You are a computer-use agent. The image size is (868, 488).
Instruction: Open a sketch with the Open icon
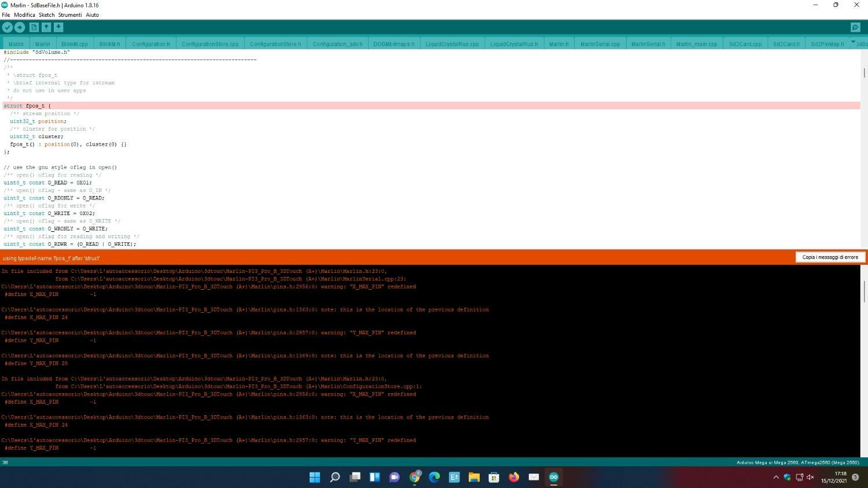[46, 27]
